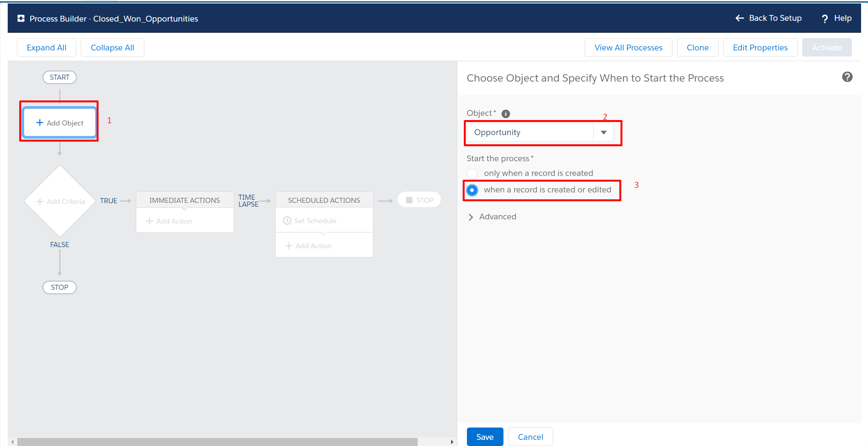Click Edit Properties
Viewport: 868px width, 446px height.
tap(760, 48)
